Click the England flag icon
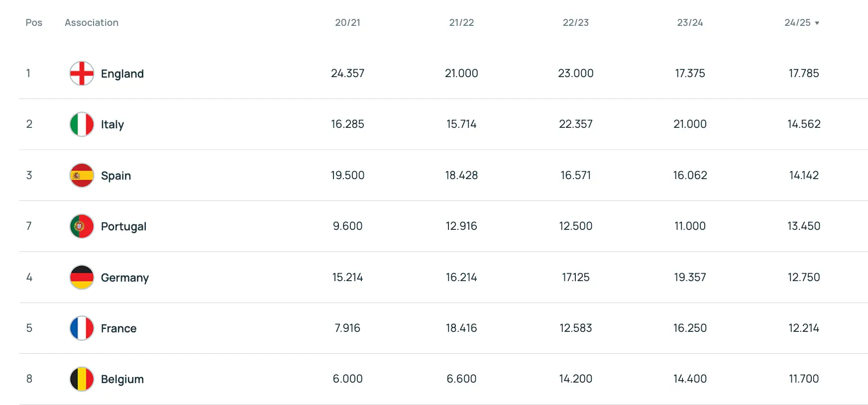The height and width of the screenshot is (405, 868). [x=82, y=74]
